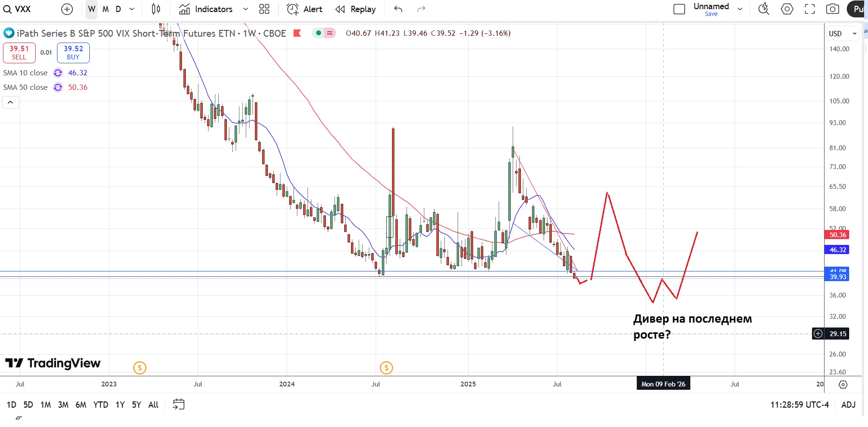Switch to the monthly M interval

click(x=105, y=9)
